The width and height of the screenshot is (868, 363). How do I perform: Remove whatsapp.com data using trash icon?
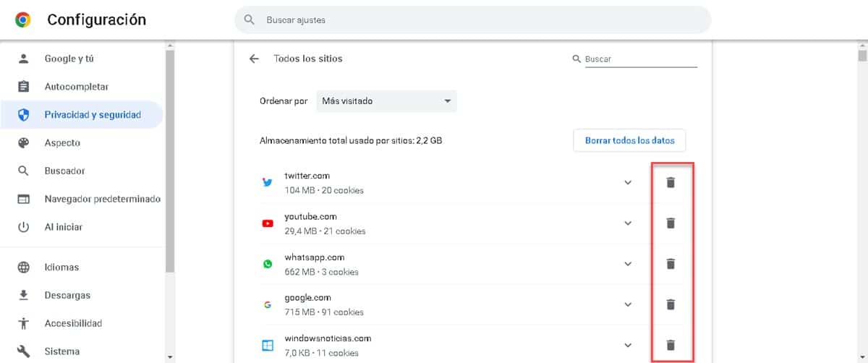click(x=671, y=264)
